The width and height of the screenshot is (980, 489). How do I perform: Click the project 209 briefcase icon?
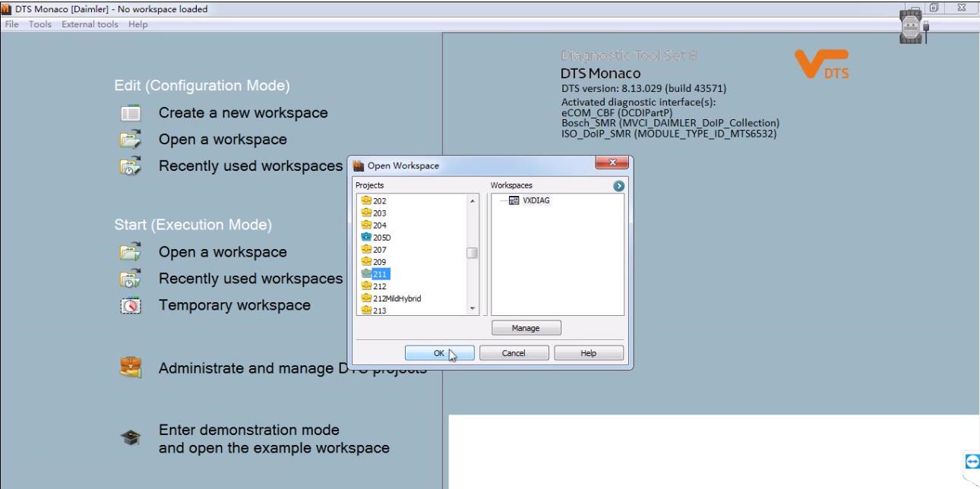[367, 262]
